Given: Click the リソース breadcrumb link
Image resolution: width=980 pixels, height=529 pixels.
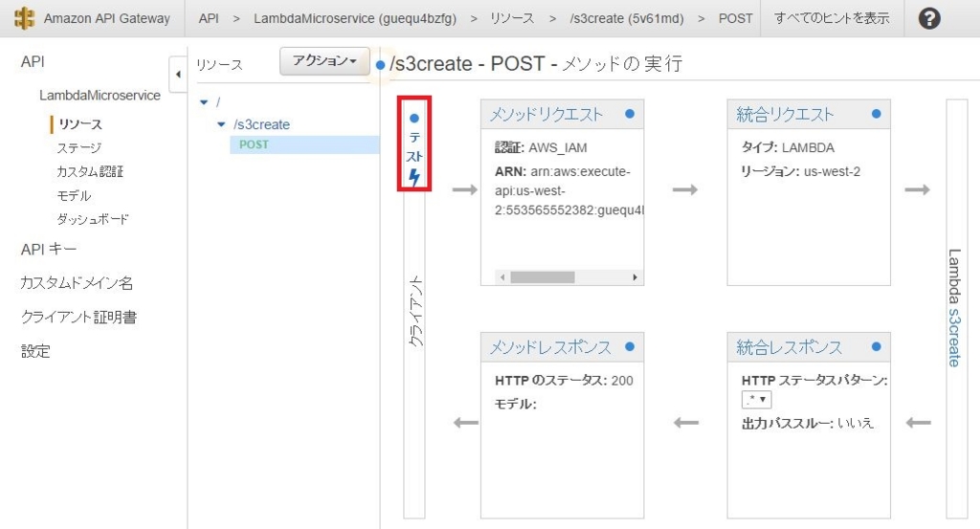Looking at the screenshot, I should click(x=512, y=19).
